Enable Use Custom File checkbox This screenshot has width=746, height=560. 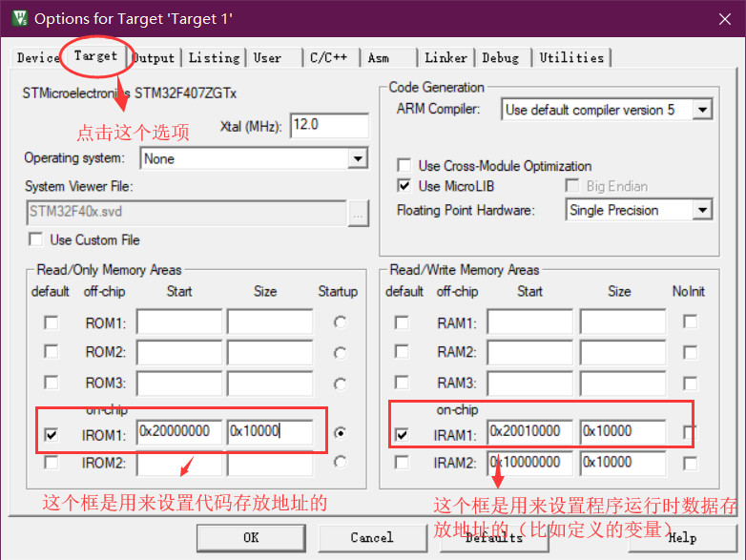point(36,239)
